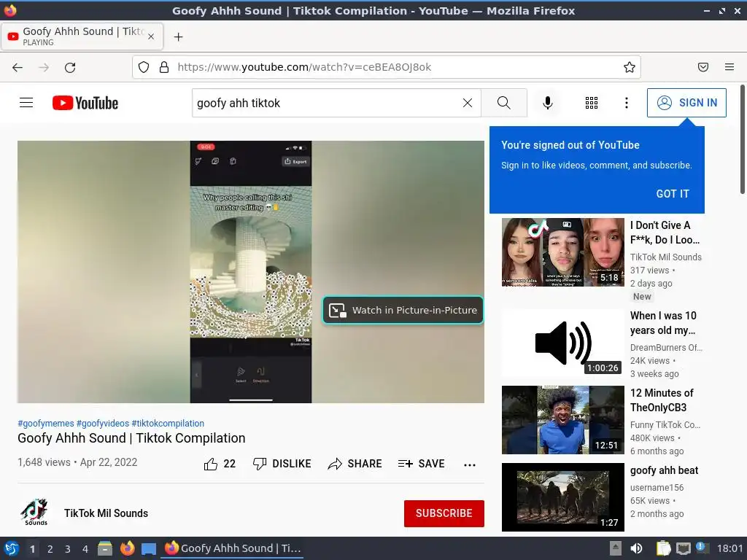This screenshot has height=560, width=747.
Task: Clear the search box text
Action: [468, 103]
